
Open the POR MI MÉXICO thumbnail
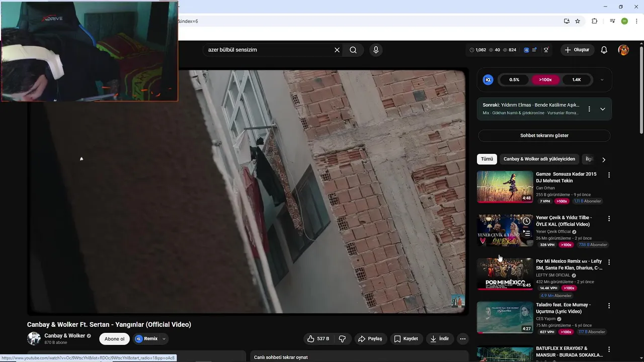pyautogui.click(x=505, y=274)
